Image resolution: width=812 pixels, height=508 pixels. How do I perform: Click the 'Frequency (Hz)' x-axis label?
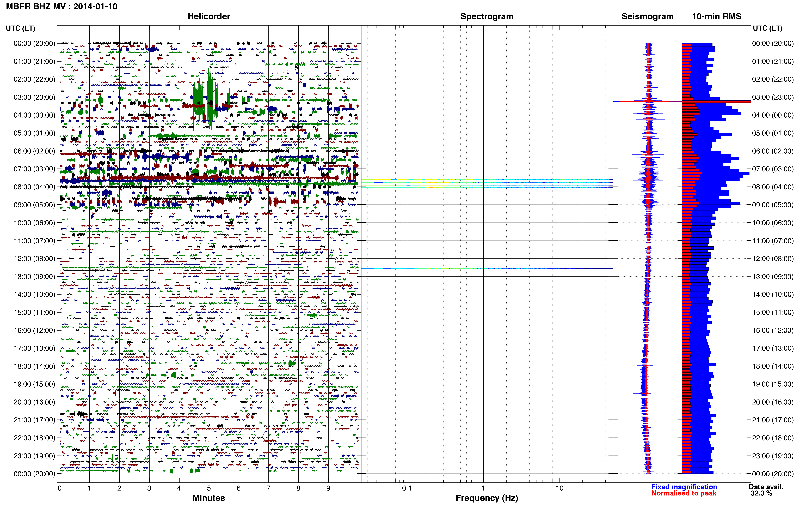point(487,498)
